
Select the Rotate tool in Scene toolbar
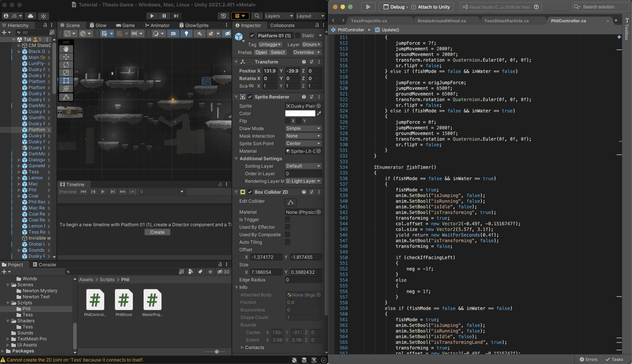click(x=66, y=65)
